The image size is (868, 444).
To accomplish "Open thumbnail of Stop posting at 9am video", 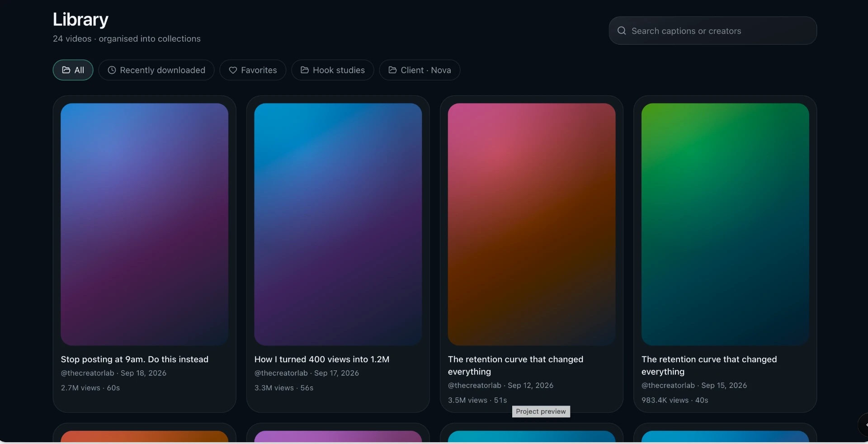I will (x=144, y=224).
